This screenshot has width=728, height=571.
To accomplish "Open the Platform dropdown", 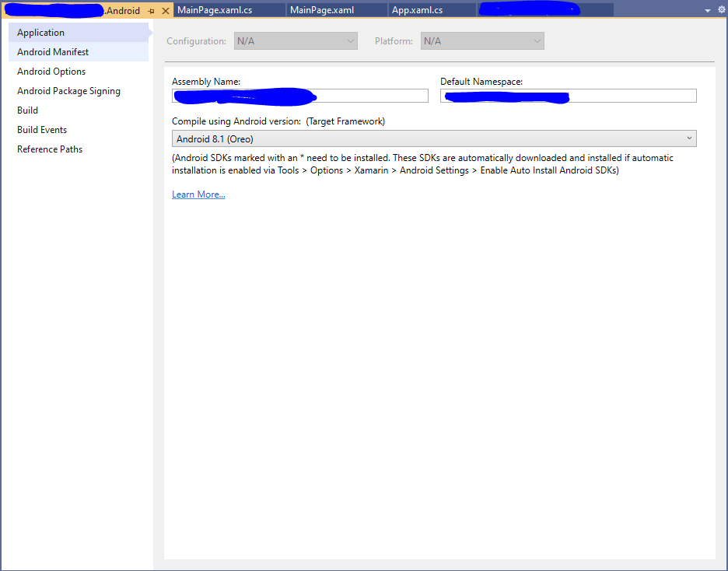I will 482,41.
